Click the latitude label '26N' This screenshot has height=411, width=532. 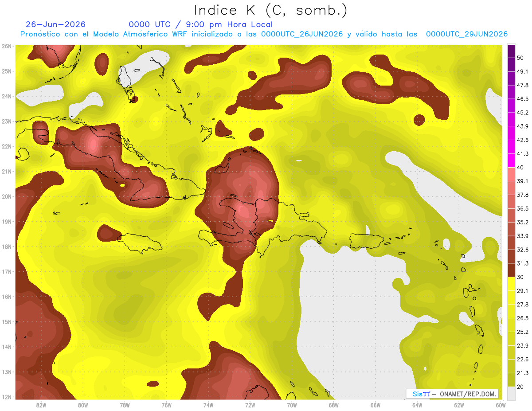[7, 46]
